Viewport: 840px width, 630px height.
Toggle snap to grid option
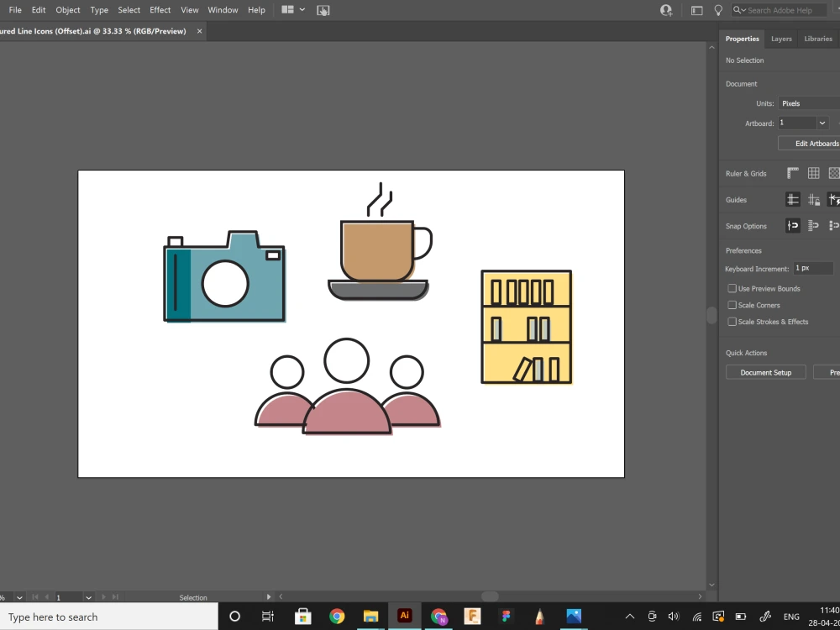point(814,225)
